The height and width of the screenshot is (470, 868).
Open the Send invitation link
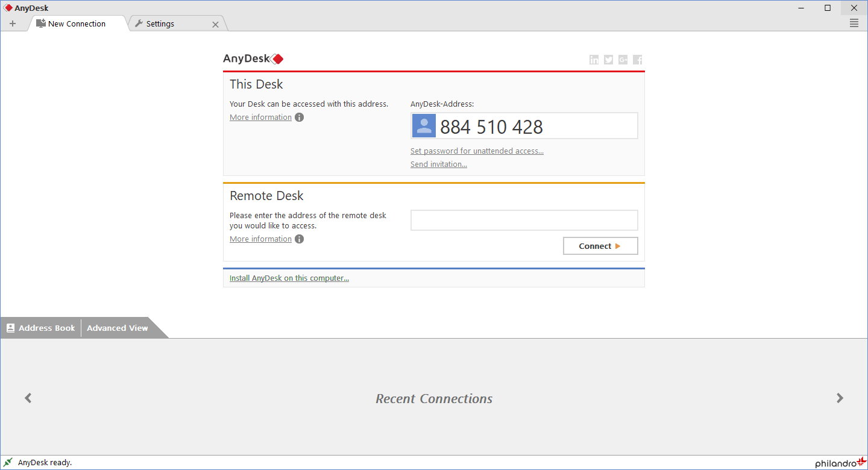(439, 164)
